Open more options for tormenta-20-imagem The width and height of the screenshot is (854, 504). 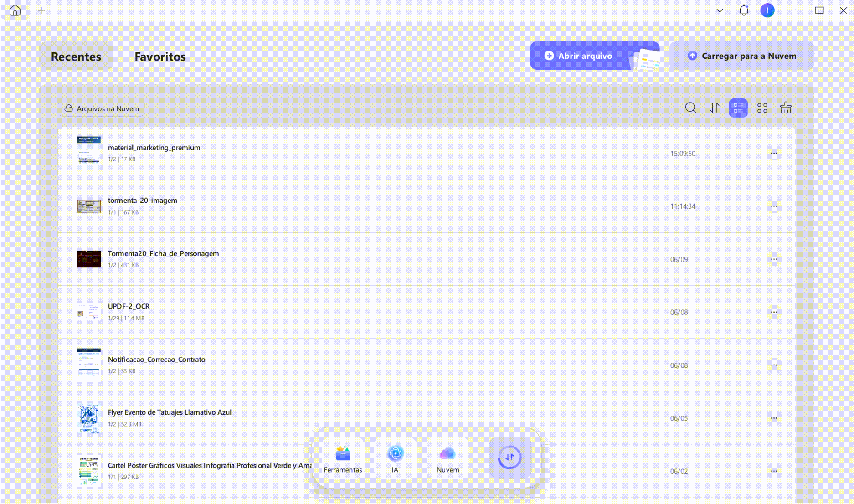click(774, 206)
